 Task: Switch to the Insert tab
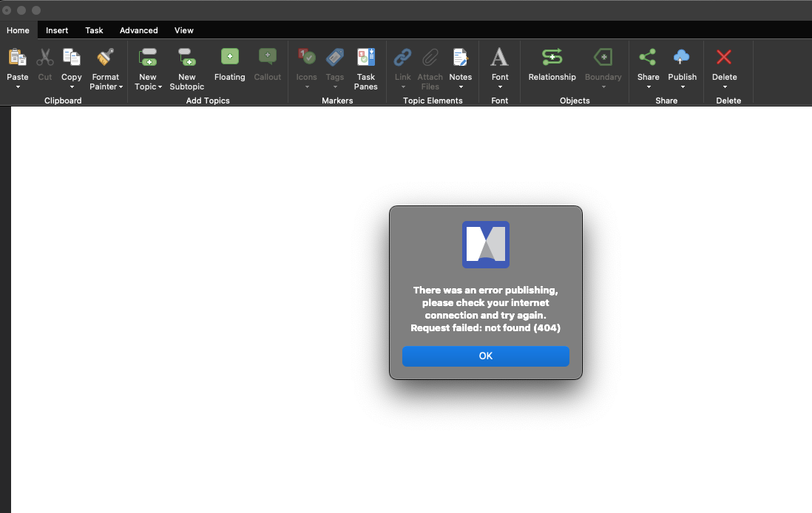[x=57, y=30]
